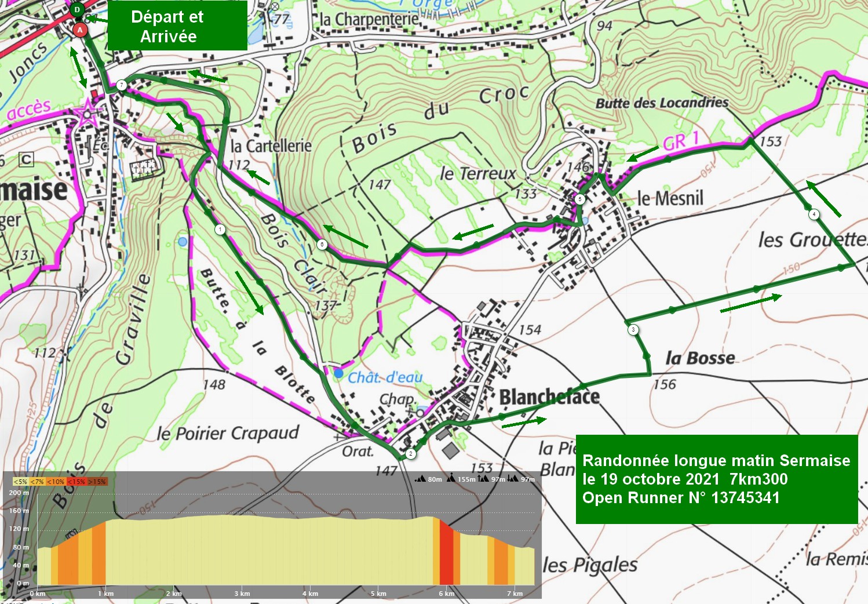This screenshot has height=604, width=868.
Task: Click the 'Butte des Locandries' label
Action: [x=662, y=103]
